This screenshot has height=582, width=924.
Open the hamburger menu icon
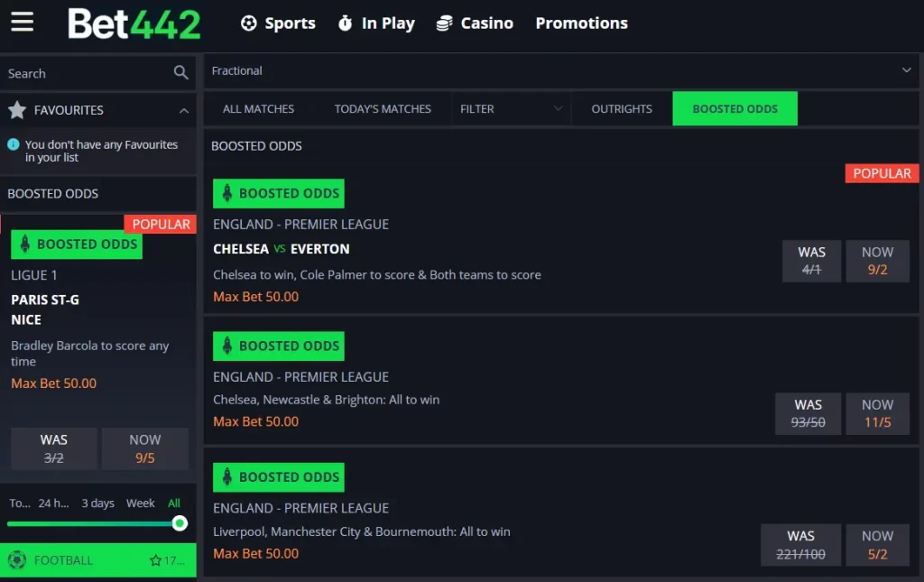[x=23, y=23]
